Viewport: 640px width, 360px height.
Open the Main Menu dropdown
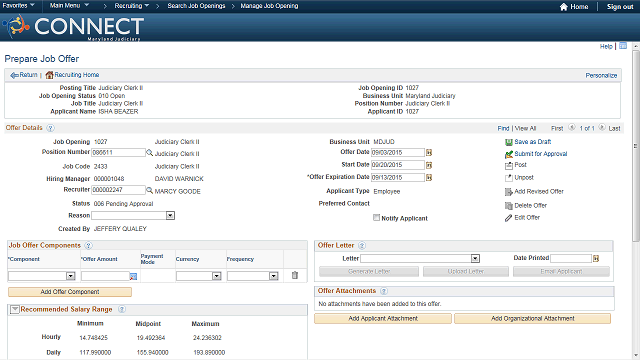[x=69, y=6]
